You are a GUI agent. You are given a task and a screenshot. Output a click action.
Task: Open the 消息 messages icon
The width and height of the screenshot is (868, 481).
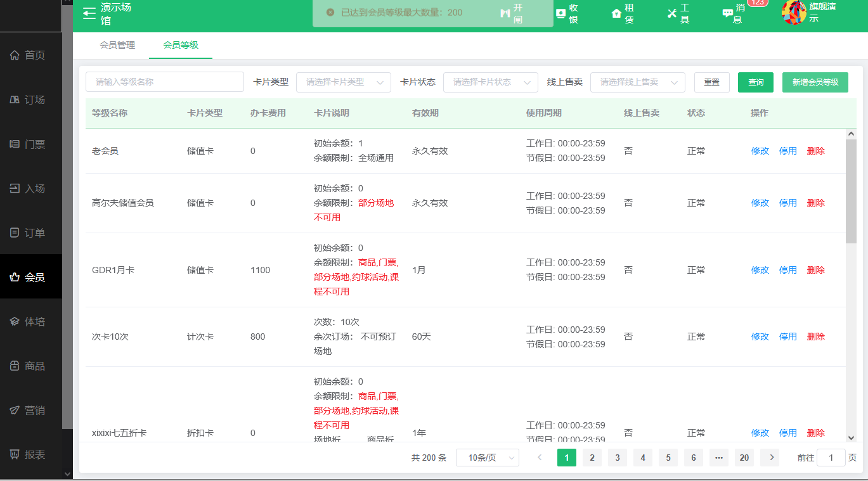(x=727, y=13)
